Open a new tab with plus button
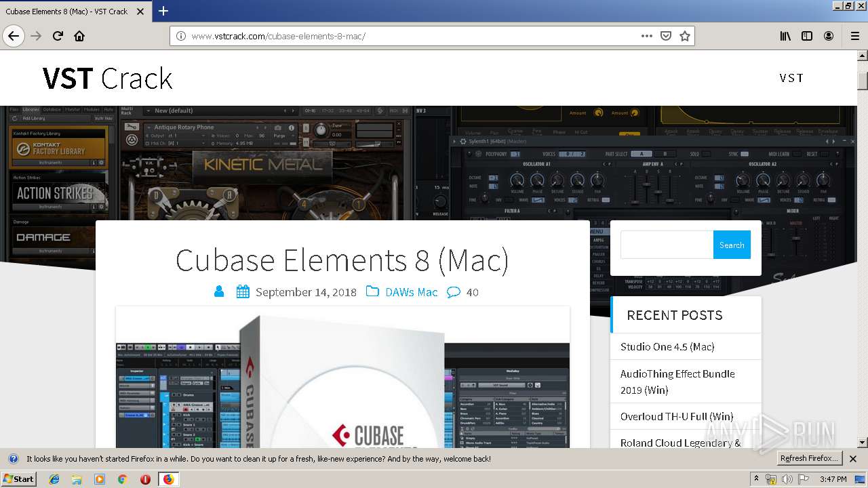 tap(163, 11)
